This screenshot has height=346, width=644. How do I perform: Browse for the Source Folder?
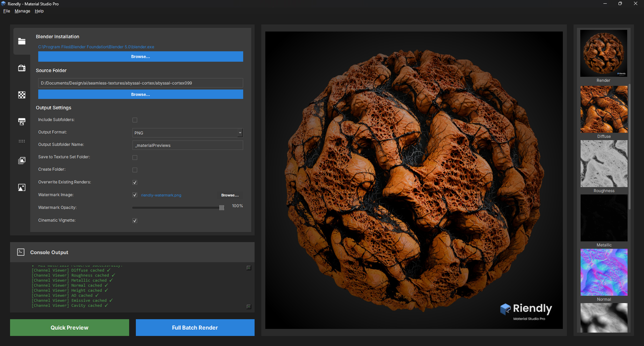click(141, 94)
